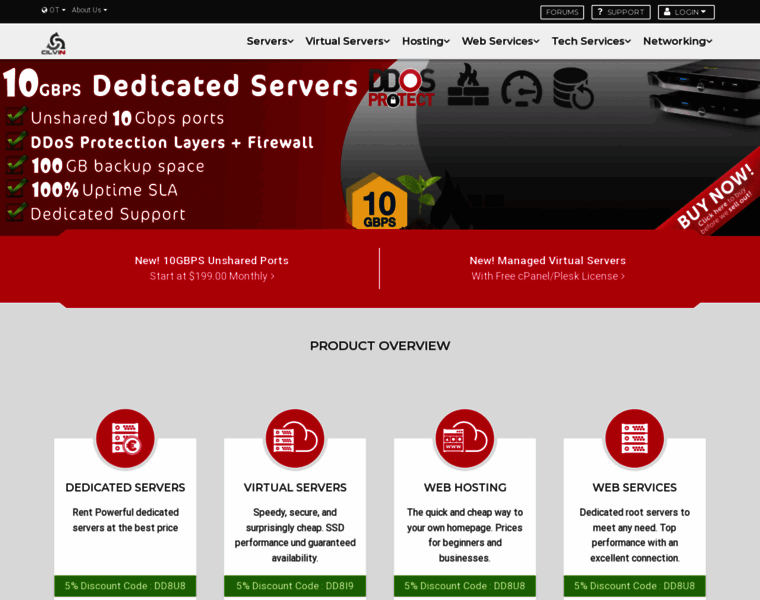This screenshot has height=600, width=760.
Task: Click Web Hosting discount code bar
Action: pos(465,585)
